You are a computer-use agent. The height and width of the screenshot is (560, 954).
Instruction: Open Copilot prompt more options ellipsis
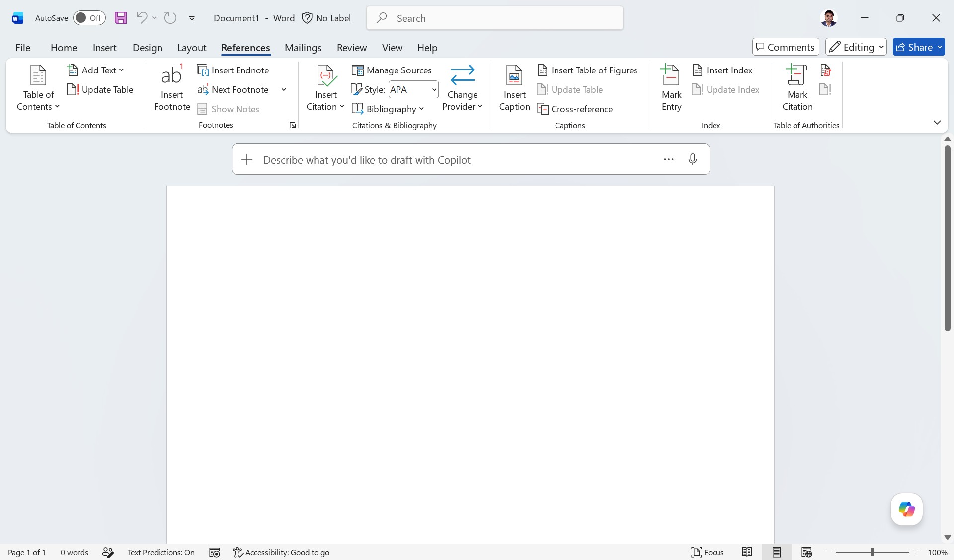click(x=669, y=159)
